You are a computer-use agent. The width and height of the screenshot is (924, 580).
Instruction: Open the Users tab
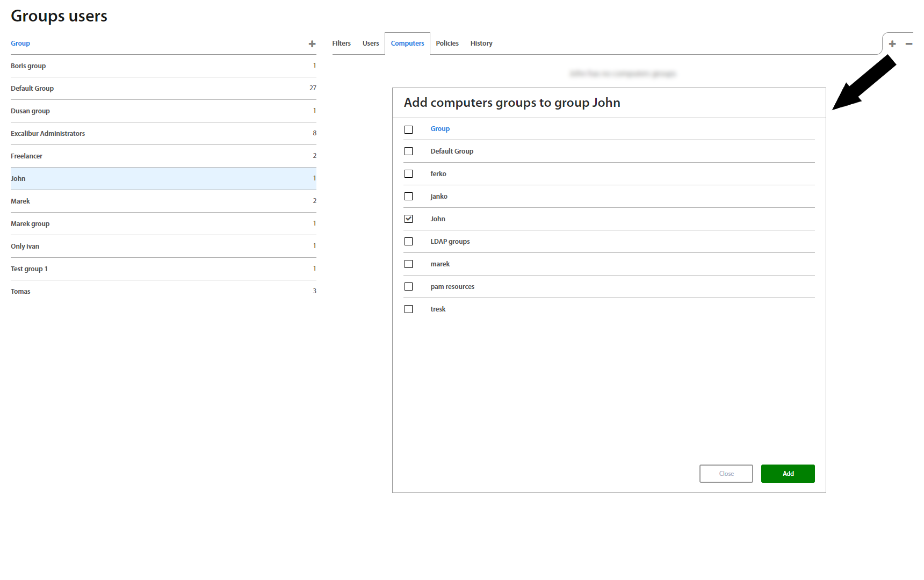coord(371,44)
